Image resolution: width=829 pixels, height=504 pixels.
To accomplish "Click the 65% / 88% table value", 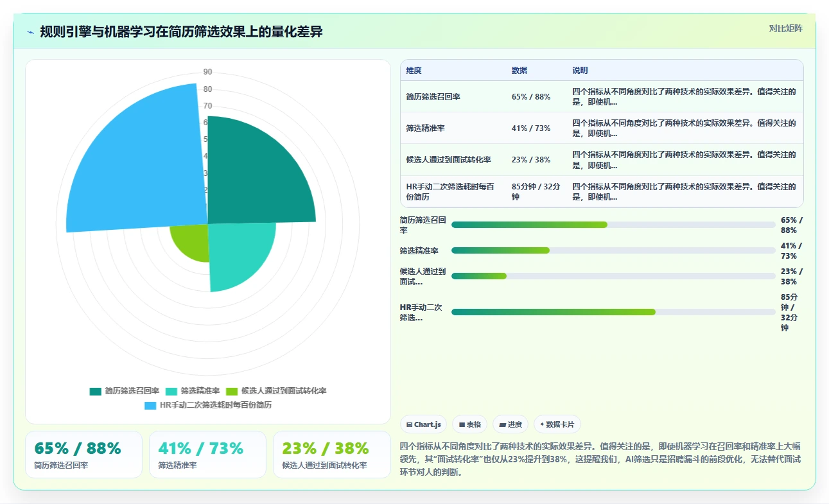I will point(531,97).
